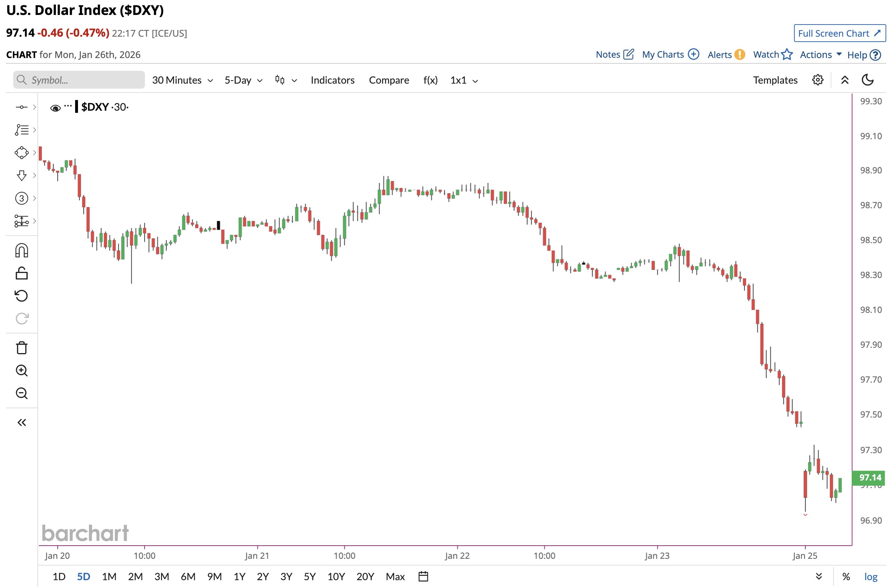
Task: Click the lock drawings icon
Action: click(x=22, y=273)
